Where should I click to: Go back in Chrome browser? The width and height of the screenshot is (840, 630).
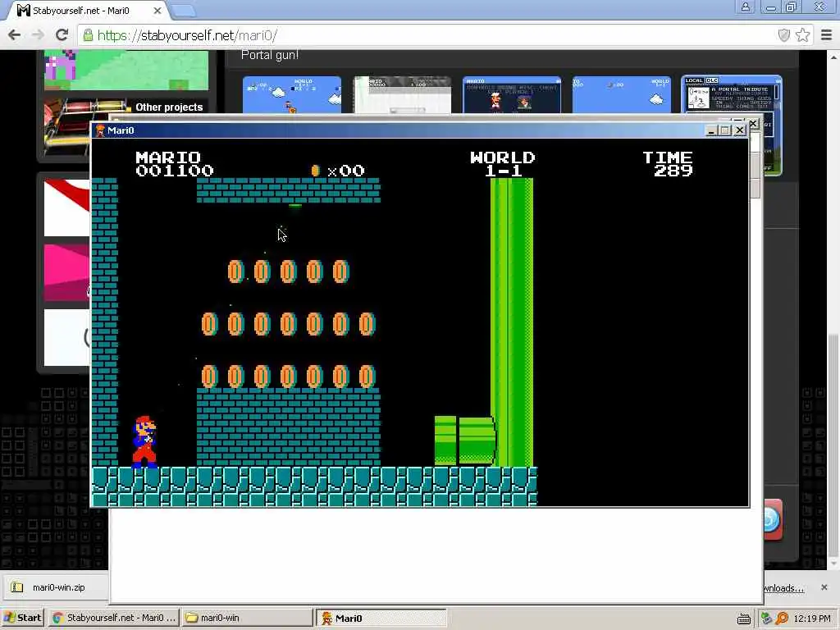[15, 35]
